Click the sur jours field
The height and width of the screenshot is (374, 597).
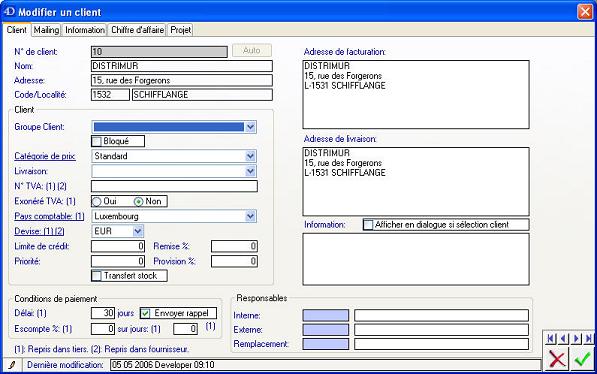(x=185, y=329)
